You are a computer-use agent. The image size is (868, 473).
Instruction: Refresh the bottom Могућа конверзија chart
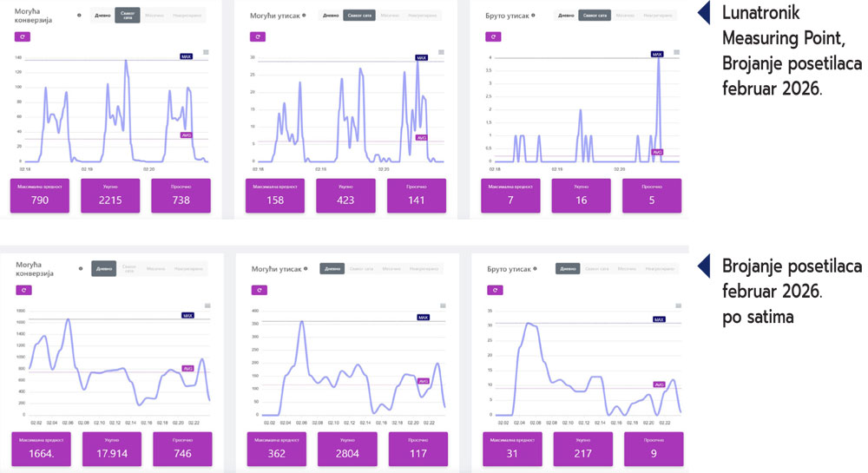tap(23, 290)
